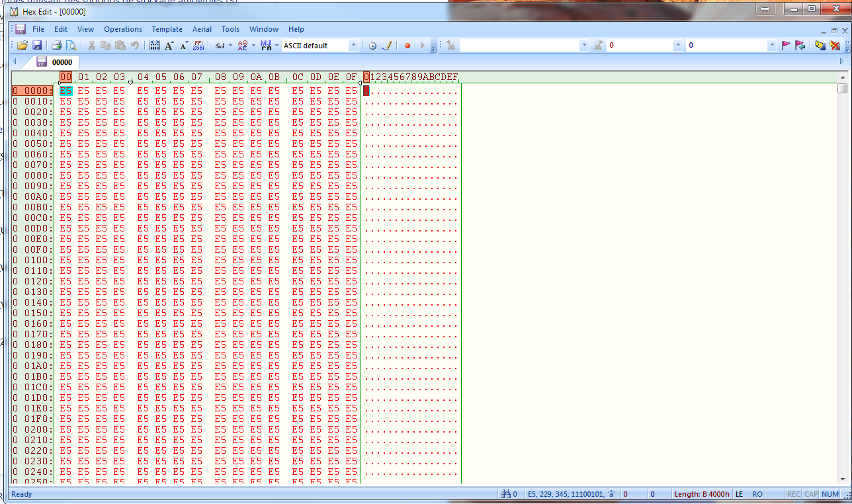Select the 00000 document tab
Screen dimensions: 852x504
pos(56,62)
